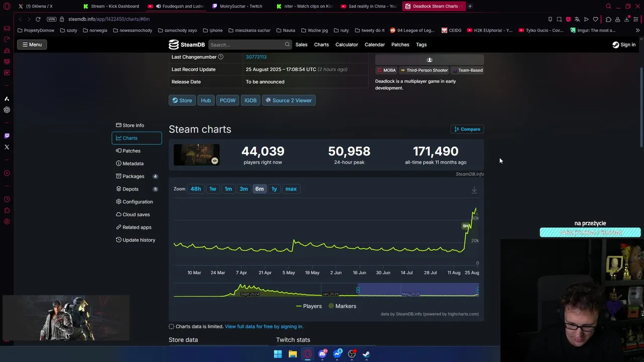Open the norwegia bookmarks folder
The width and height of the screenshot is (644, 362).
95,30
